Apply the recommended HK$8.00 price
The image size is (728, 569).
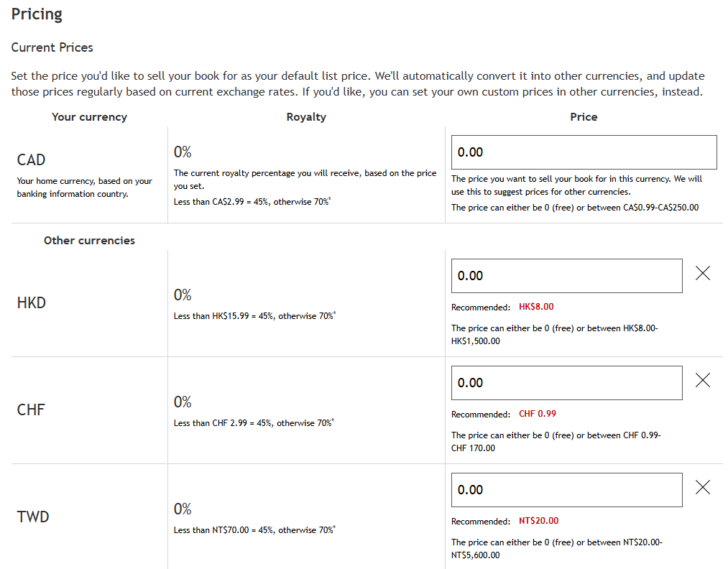click(x=536, y=307)
